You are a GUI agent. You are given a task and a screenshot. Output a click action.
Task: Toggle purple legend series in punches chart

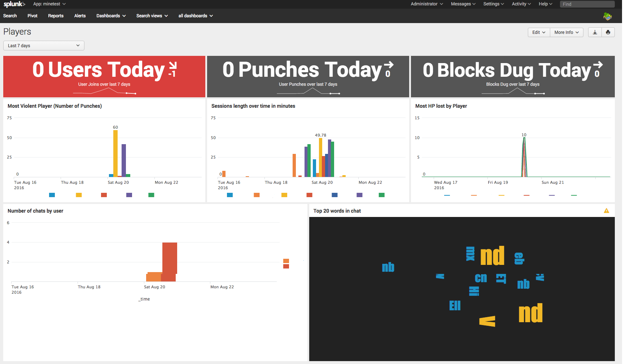point(129,195)
